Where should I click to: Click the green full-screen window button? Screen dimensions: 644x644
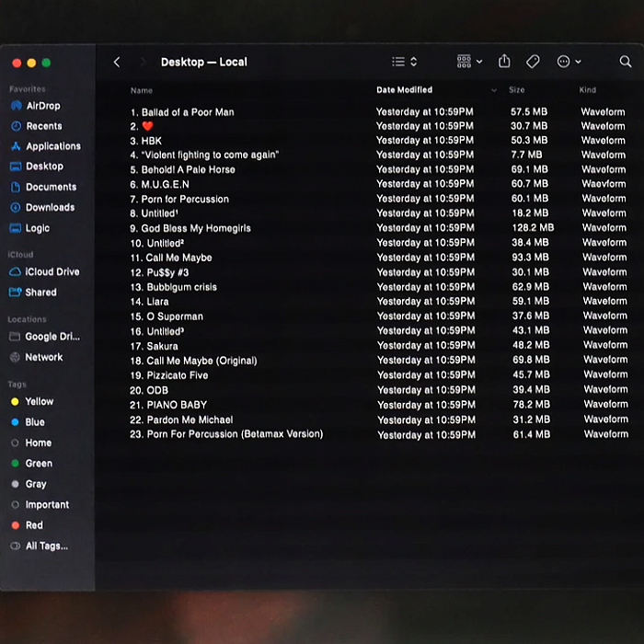46,63
